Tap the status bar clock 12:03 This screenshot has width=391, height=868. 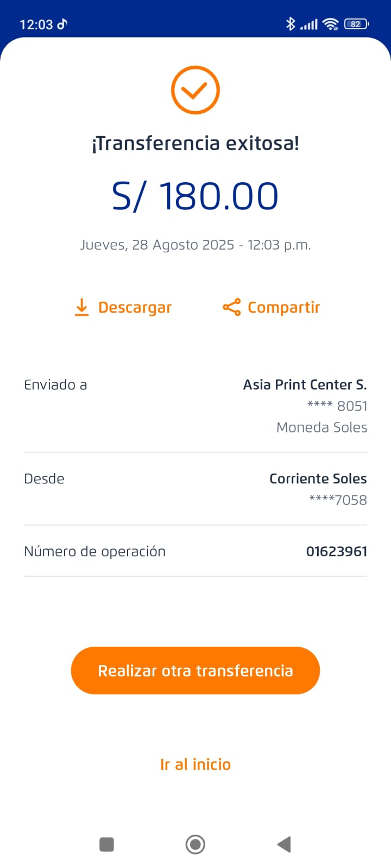(36, 24)
